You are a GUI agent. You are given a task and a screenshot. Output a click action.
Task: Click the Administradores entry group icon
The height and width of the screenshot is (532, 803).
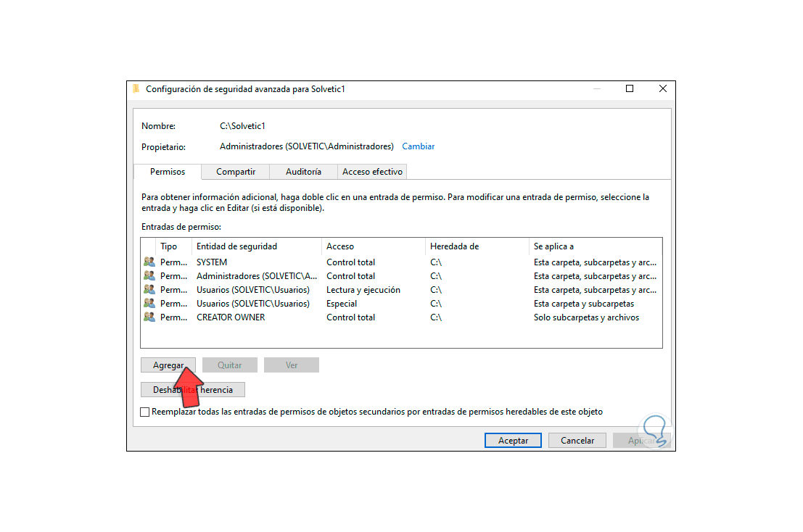(x=148, y=275)
